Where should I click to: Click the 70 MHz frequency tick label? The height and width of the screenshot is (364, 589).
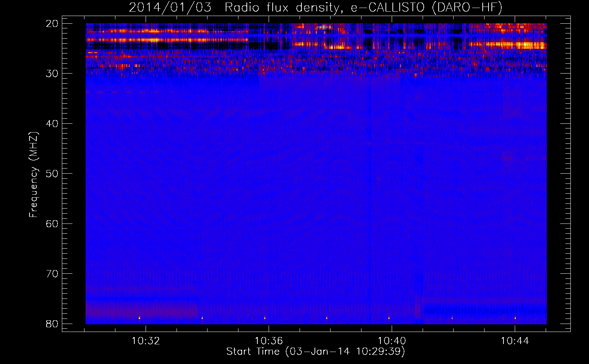tap(52, 274)
